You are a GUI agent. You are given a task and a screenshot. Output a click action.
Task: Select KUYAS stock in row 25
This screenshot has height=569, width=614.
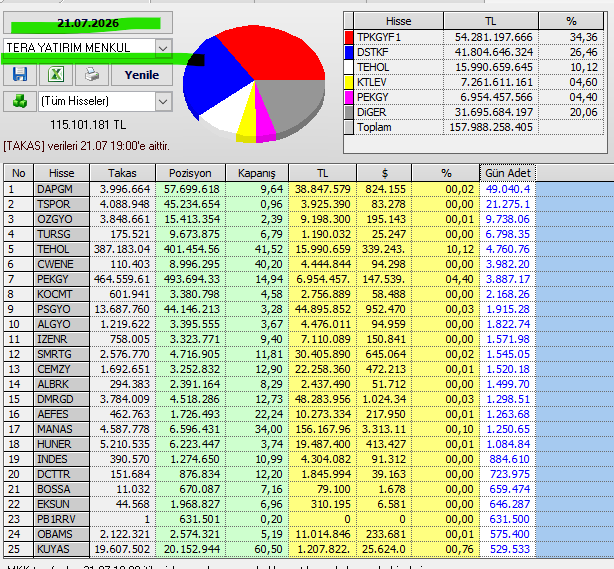click(61, 550)
